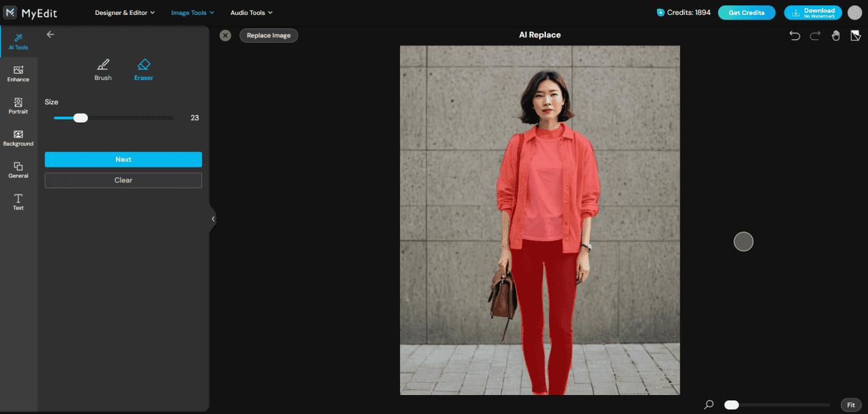
Task: Select the Text tool in the sidebar
Action: pos(18,201)
